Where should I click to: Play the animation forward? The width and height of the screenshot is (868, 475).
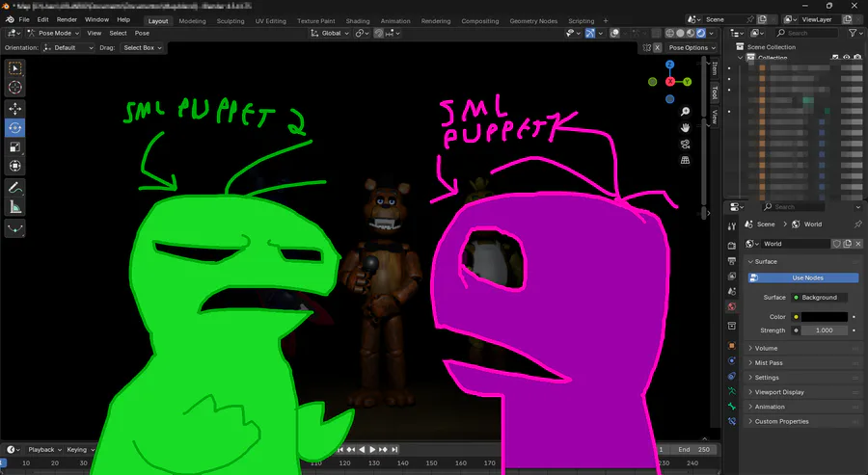click(372, 450)
